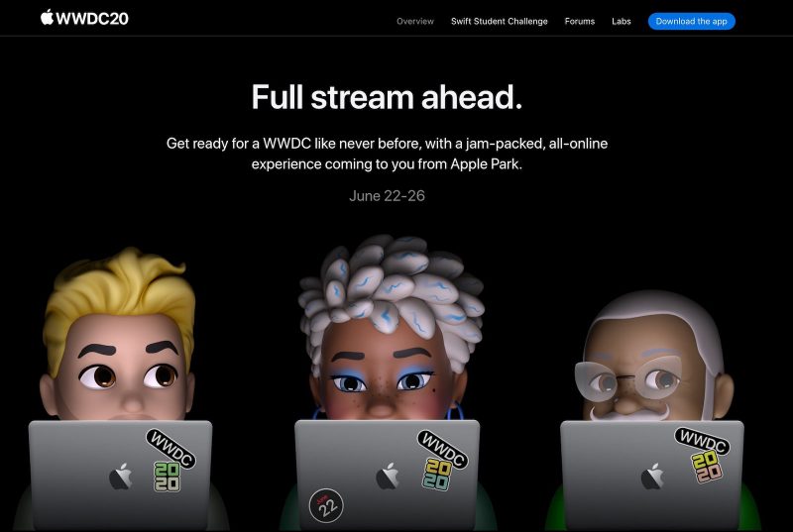Click the Apple WWDC20 logo
793x532 pixels.
84,18
